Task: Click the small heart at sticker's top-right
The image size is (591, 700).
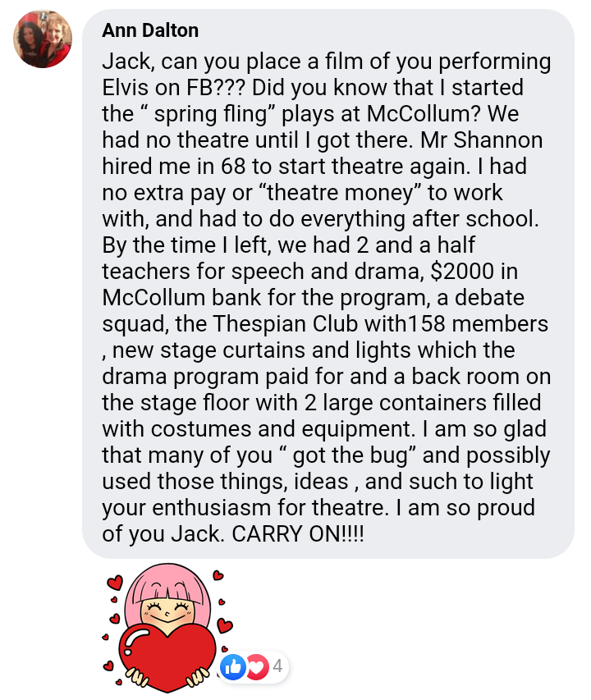Action: tap(218, 575)
